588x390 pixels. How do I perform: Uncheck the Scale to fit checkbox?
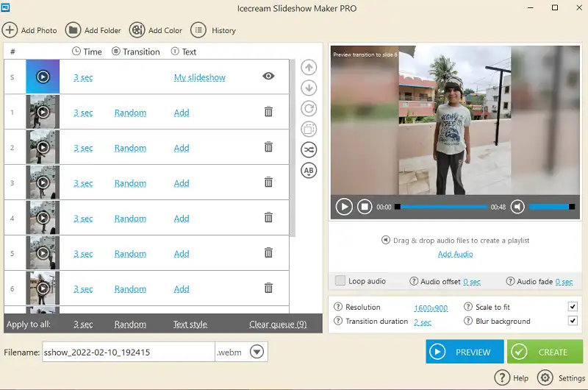573,307
